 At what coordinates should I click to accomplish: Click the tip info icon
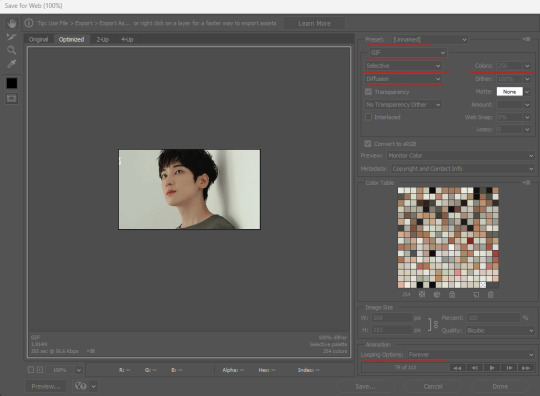(29, 23)
